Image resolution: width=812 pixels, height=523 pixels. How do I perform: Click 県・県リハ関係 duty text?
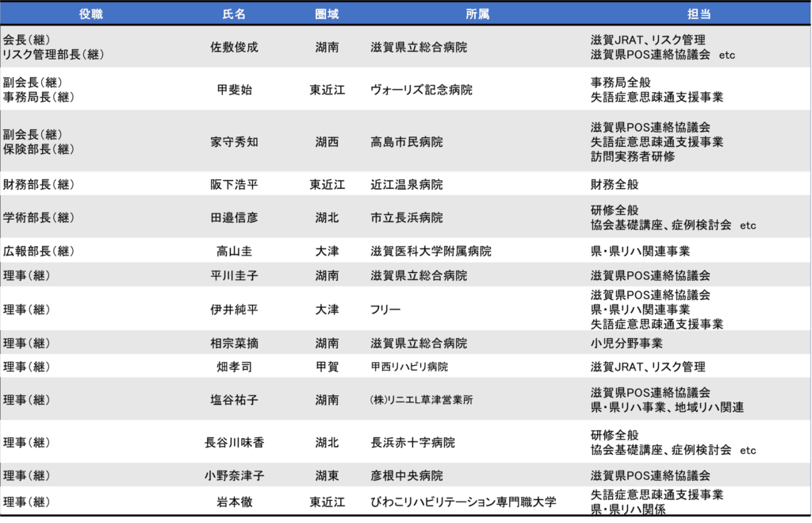click(x=628, y=510)
